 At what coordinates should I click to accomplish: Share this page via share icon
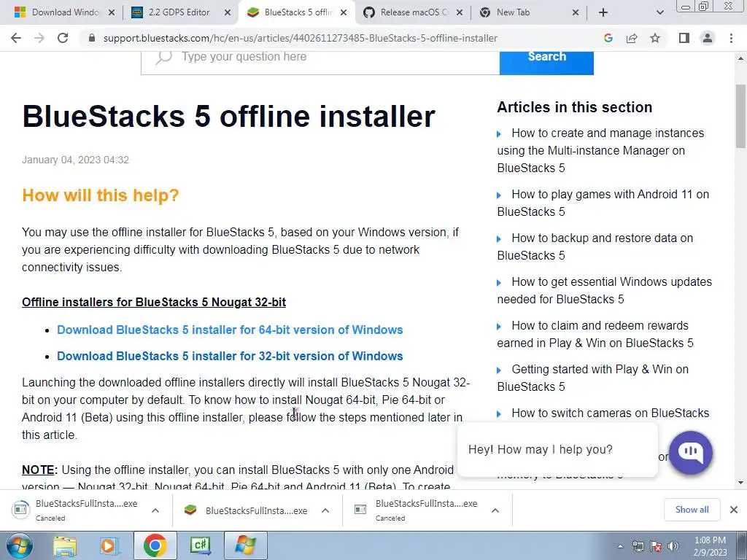click(632, 38)
